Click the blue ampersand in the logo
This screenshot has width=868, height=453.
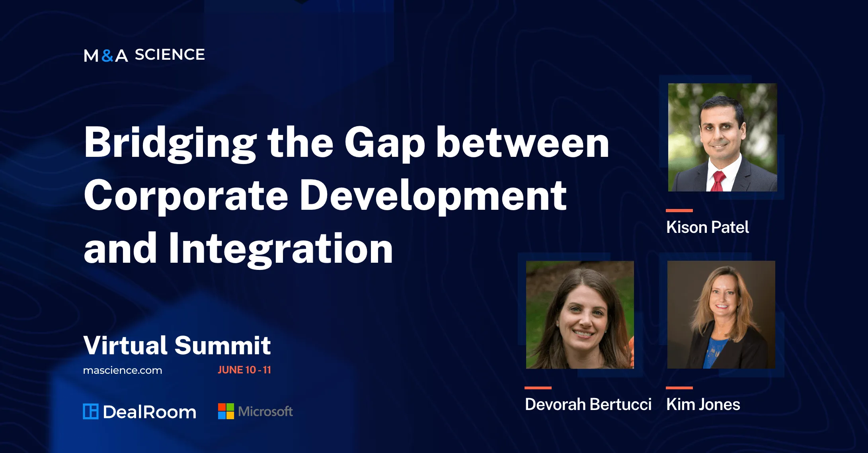tap(107, 56)
